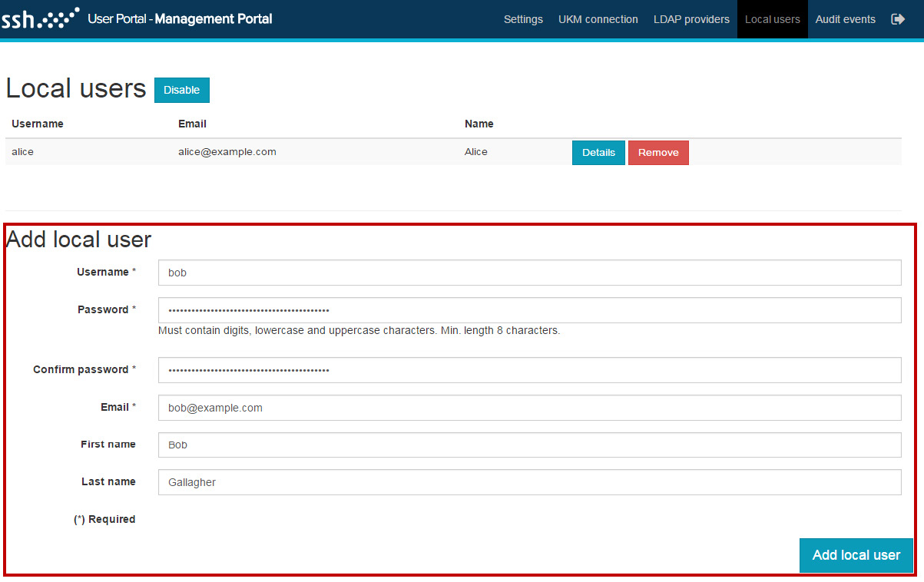The width and height of the screenshot is (924, 582).
Task: Select the Local users tab
Action: tap(773, 19)
